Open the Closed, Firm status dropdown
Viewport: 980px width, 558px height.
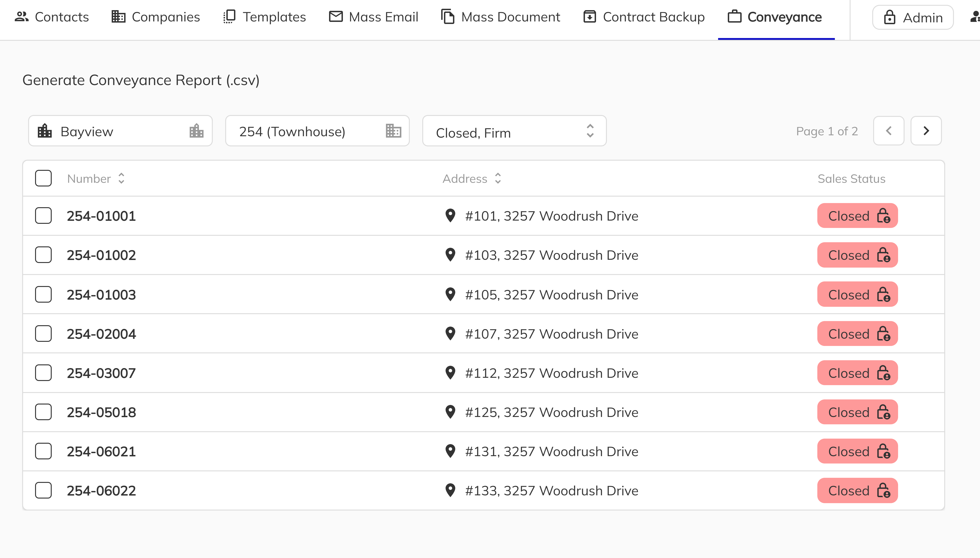(x=514, y=132)
